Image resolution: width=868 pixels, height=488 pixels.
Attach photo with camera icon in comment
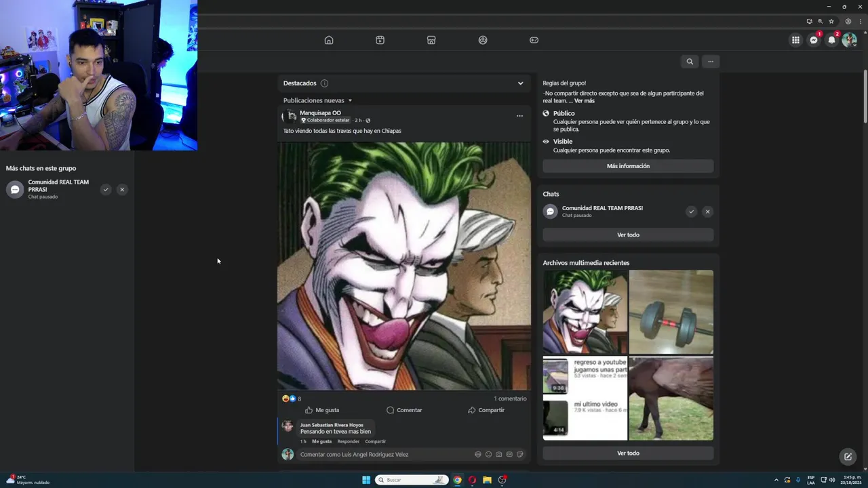pos(499,454)
